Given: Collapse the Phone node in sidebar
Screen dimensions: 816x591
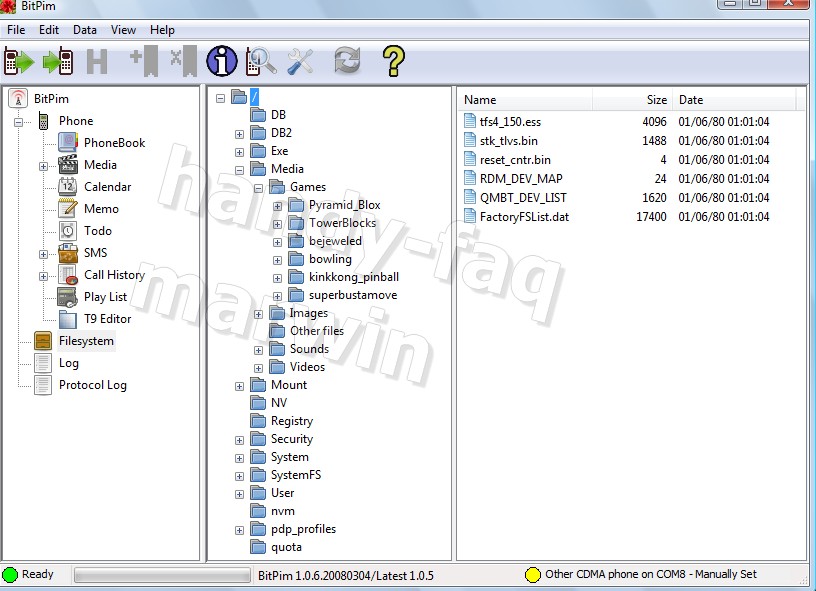Looking at the screenshot, I should [x=19, y=122].
